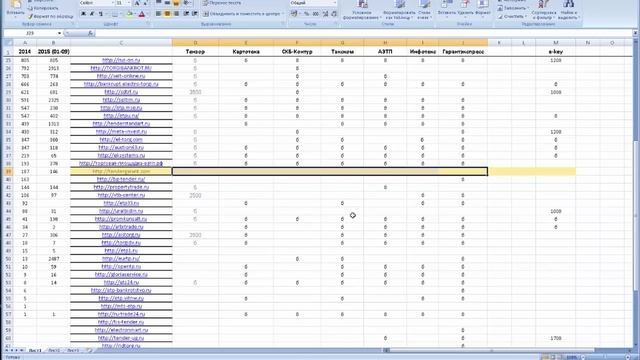The image size is (640, 360).
Task: Click the insert new worksheet tab icon
Action: point(89,351)
